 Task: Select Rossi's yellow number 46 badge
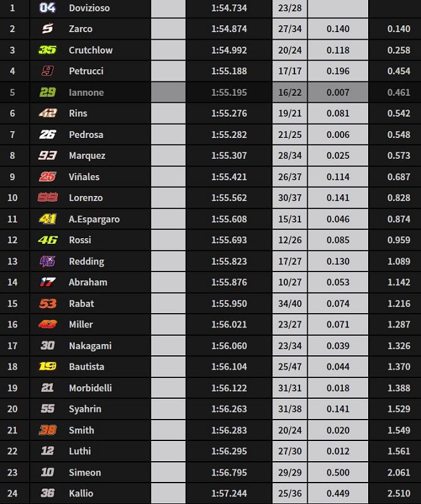pyautogui.click(x=47, y=240)
